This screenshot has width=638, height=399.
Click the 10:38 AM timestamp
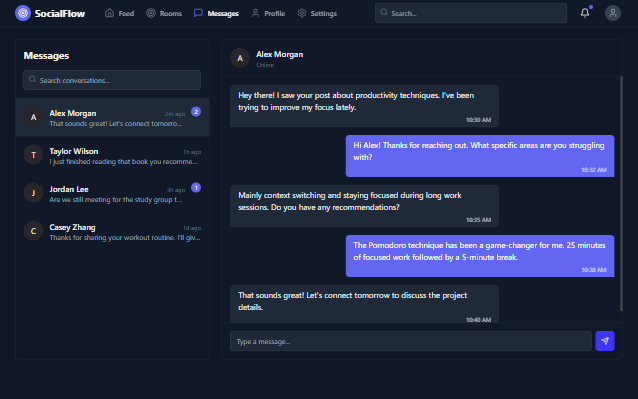coord(594,270)
